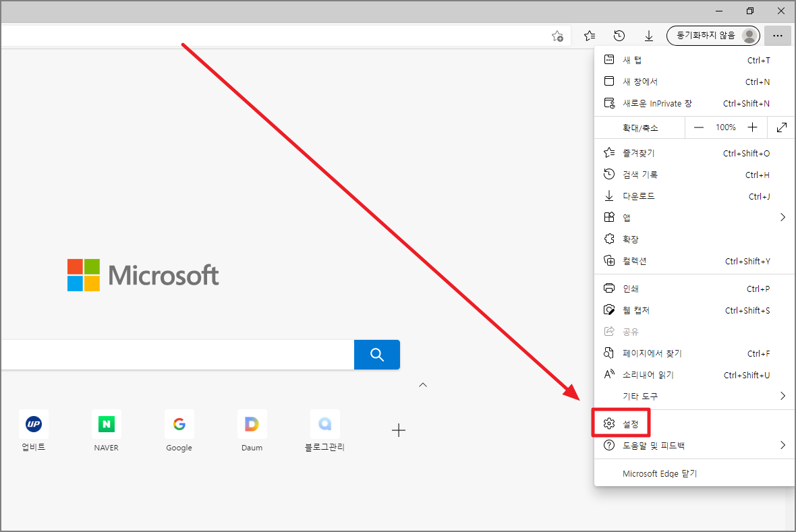Add a new quick link with plus

coord(399,430)
